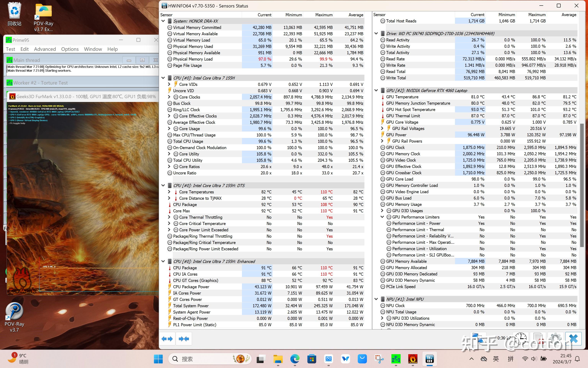Expand the GPU Rail Voltages row
This screenshot has height=368, width=588.
click(382, 128)
